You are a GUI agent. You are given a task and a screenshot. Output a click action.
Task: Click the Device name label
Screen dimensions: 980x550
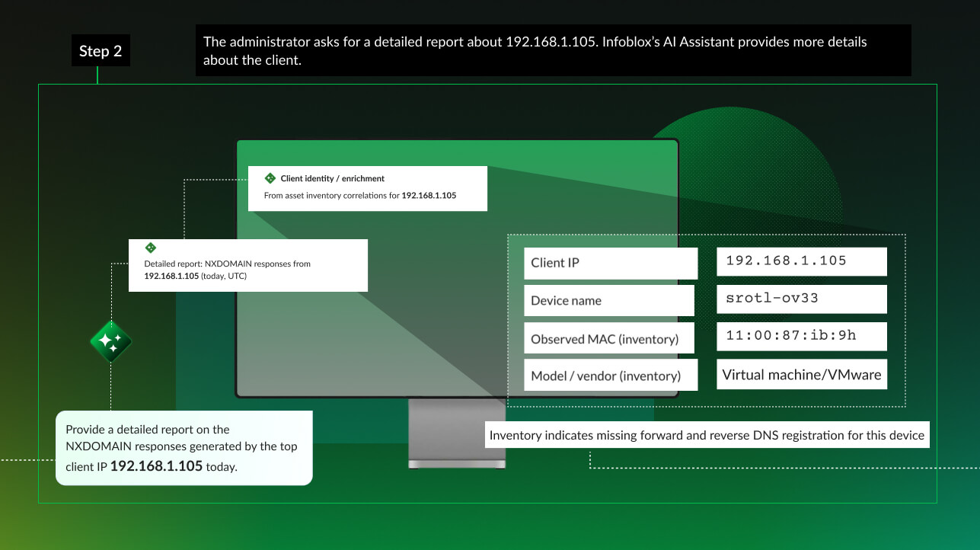[609, 300]
